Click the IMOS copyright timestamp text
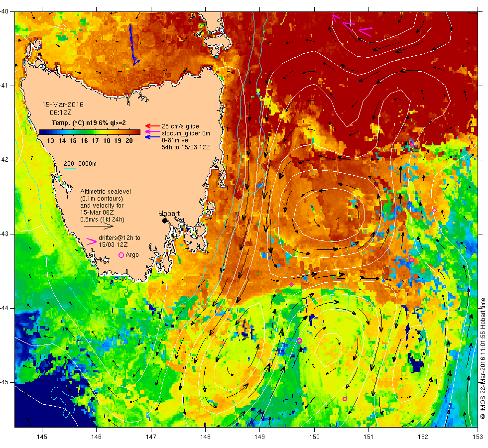Viewport: 488px width, 448px height. click(x=483, y=358)
